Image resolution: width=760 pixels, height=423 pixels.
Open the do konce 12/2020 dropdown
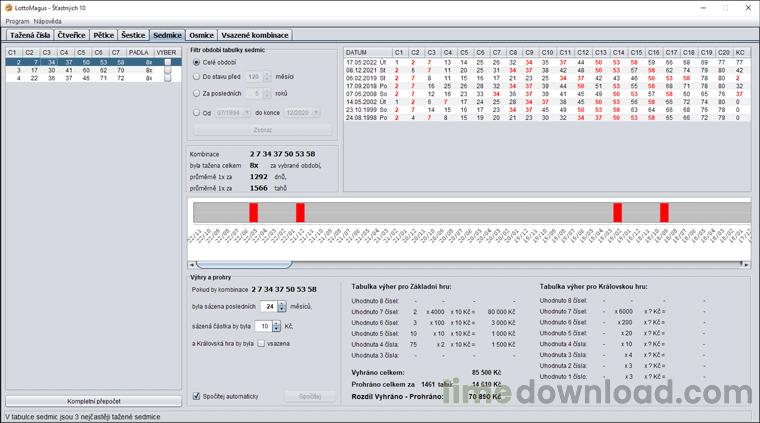(316, 113)
